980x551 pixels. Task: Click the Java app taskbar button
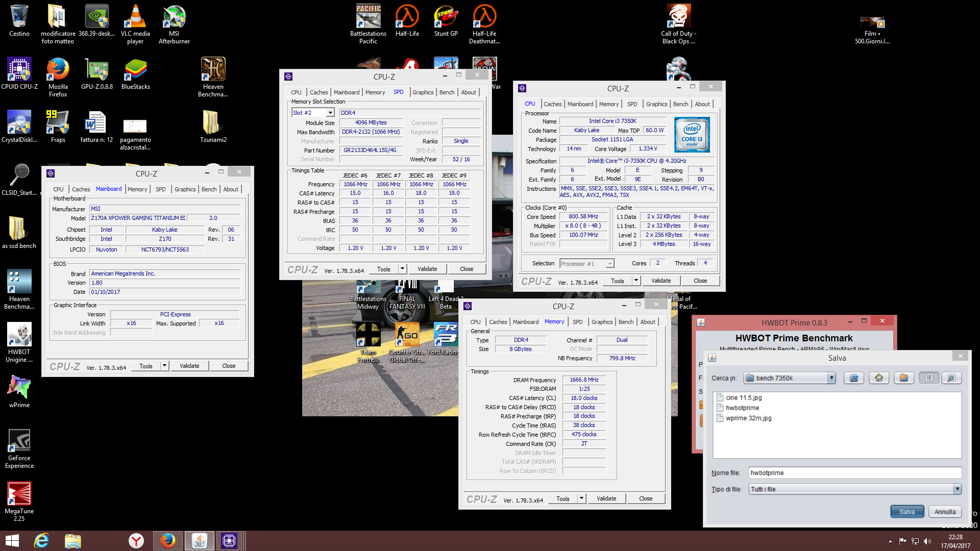click(200, 541)
